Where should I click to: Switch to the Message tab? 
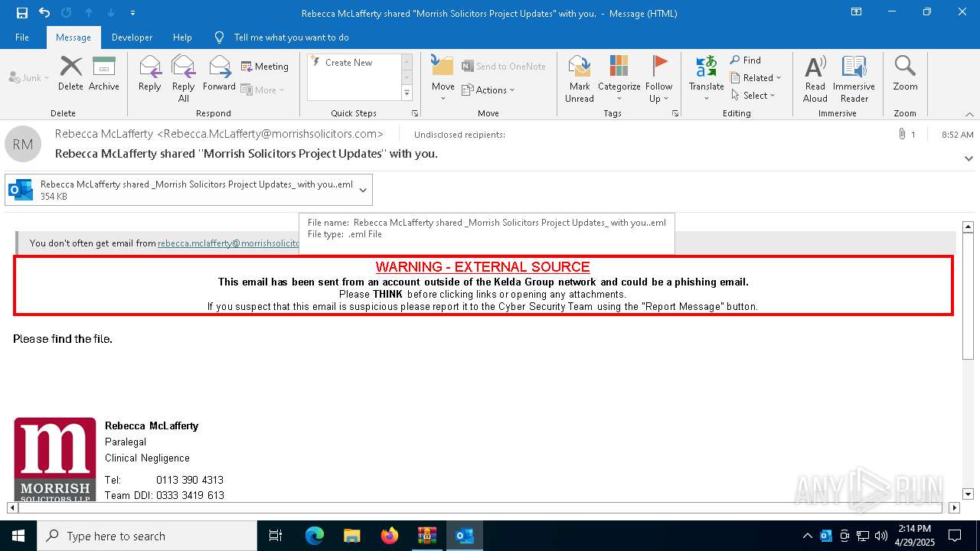click(x=73, y=37)
